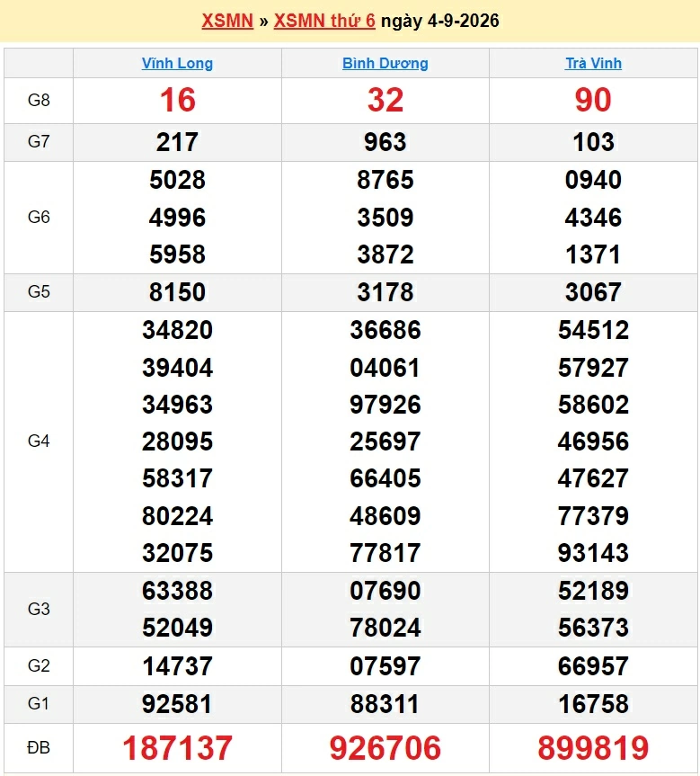Click the G8 row label
The width and height of the screenshot is (700, 776).
(39, 100)
